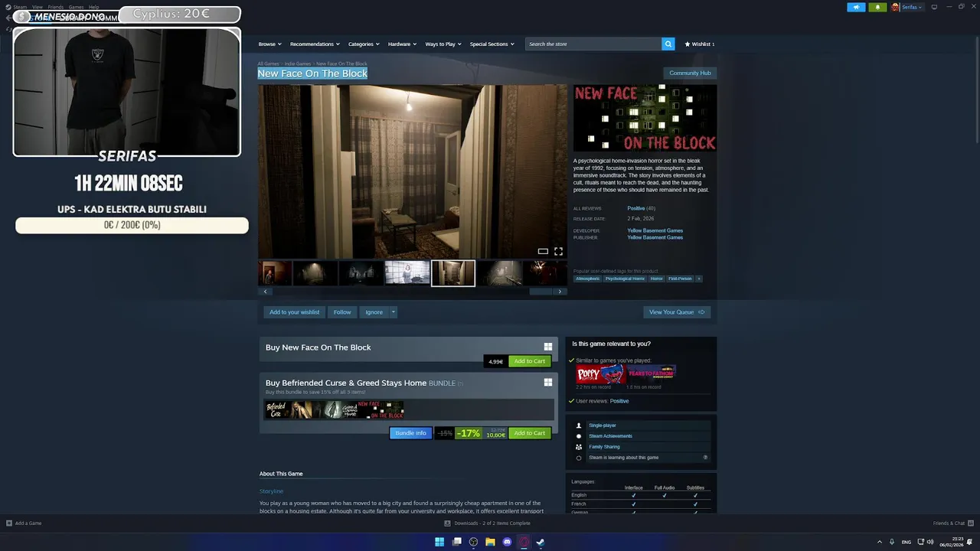The width and height of the screenshot is (980, 551).
Task: Open Discord from the taskbar
Action: click(x=507, y=542)
